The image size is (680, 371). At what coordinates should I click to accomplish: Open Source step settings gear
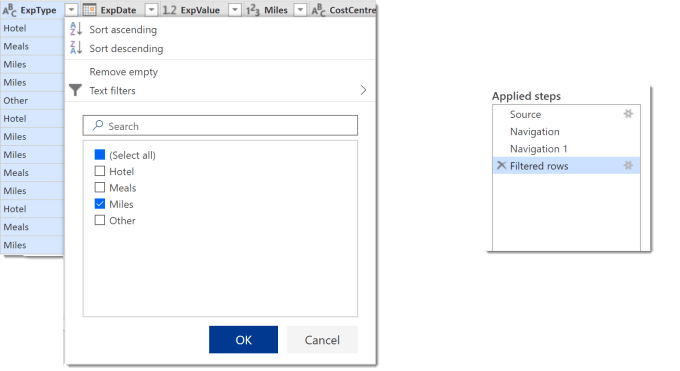(x=628, y=114)
